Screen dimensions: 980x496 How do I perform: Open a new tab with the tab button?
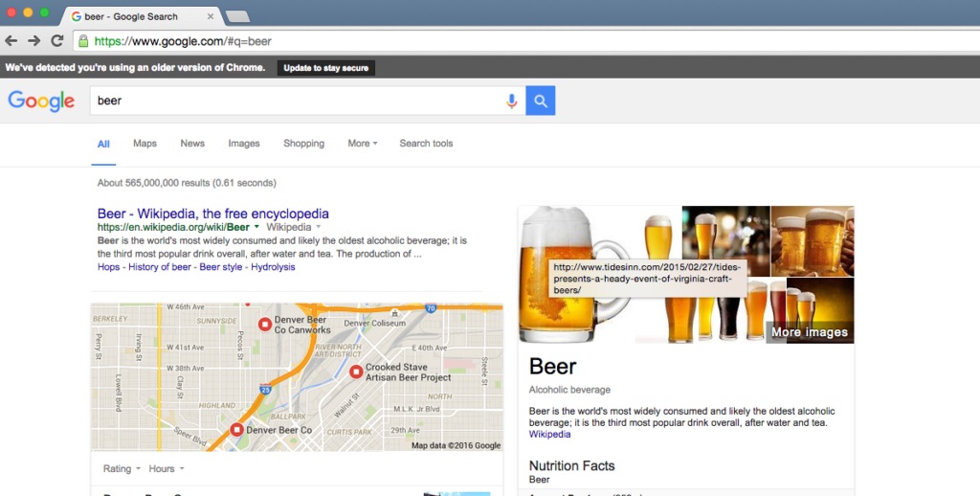tap(237, 16)
